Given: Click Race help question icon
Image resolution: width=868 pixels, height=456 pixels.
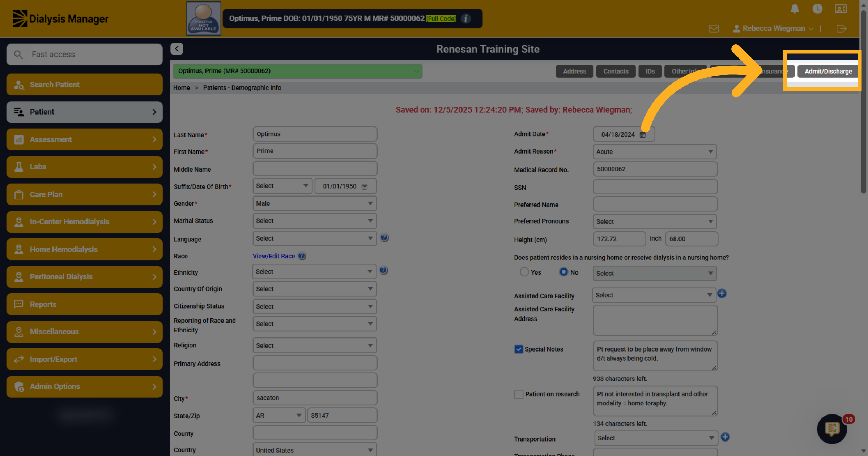Looking at the screenshot, I should coord(302,256).
